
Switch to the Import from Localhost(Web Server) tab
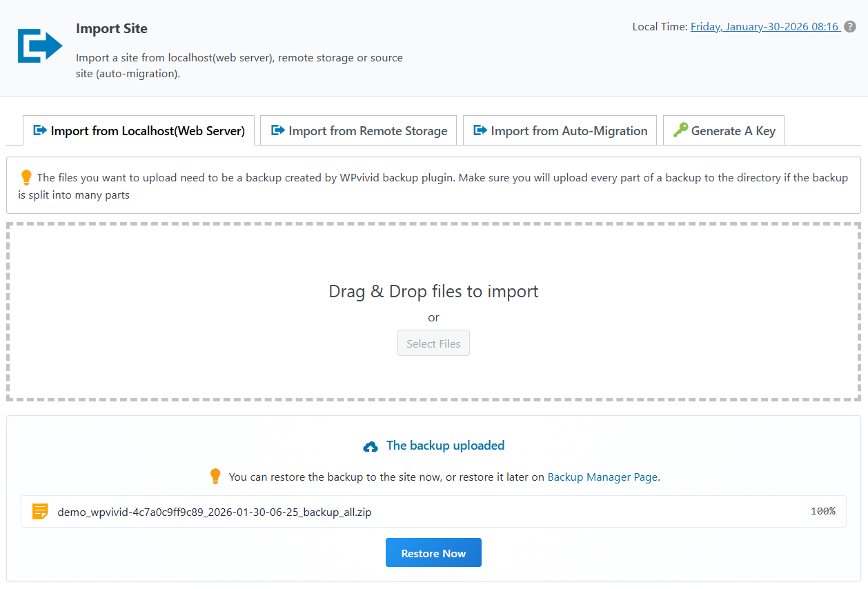click(x=139, y=131)
